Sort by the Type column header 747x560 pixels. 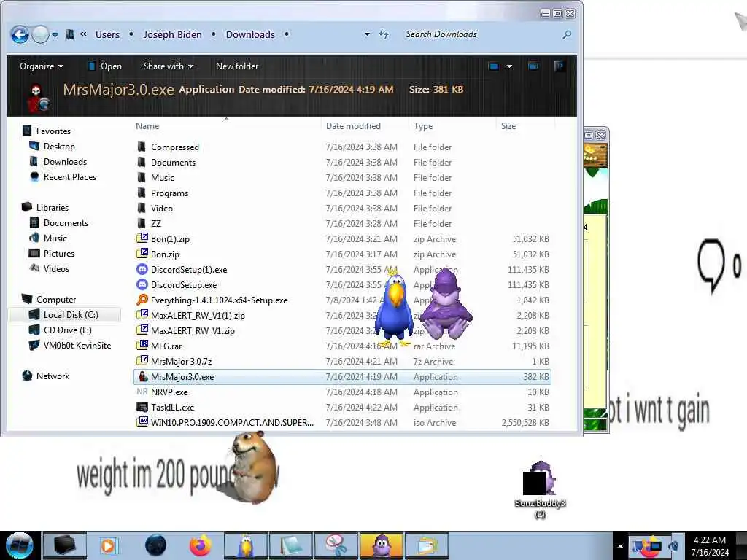[x=423, y=126]
